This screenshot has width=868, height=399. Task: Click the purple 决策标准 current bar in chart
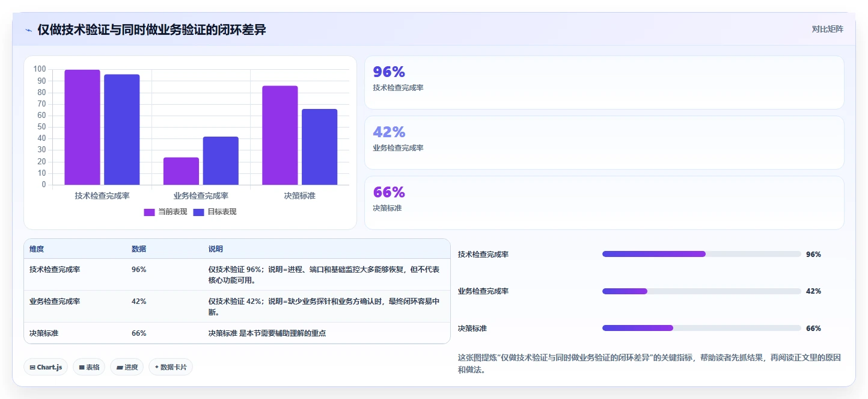[x=280, y=135]
